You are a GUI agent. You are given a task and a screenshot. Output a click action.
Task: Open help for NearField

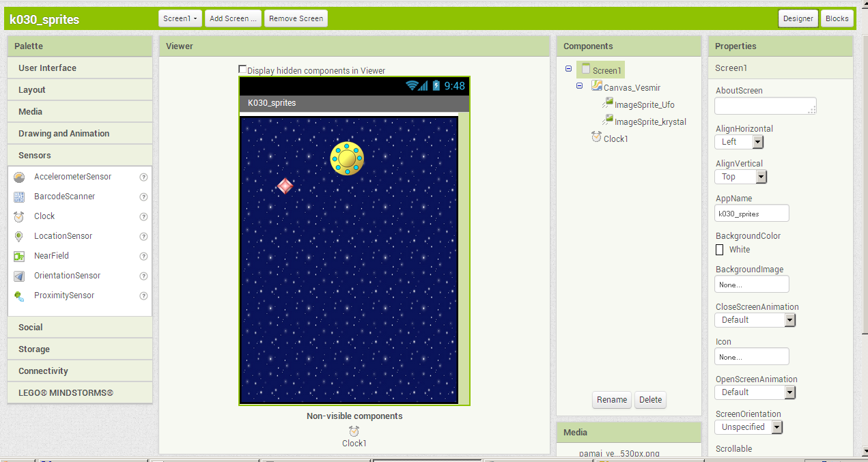pos(143,256)
